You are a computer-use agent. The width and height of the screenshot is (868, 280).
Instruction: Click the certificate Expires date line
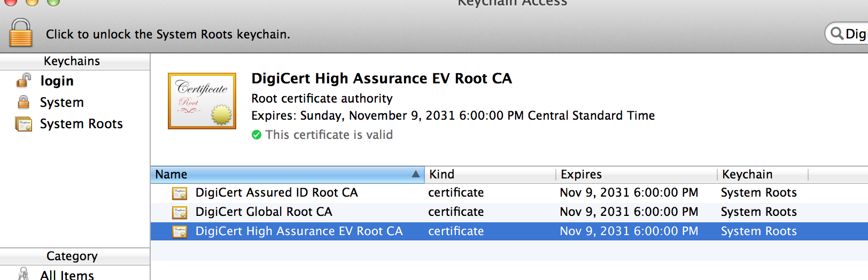click(453, 115)
